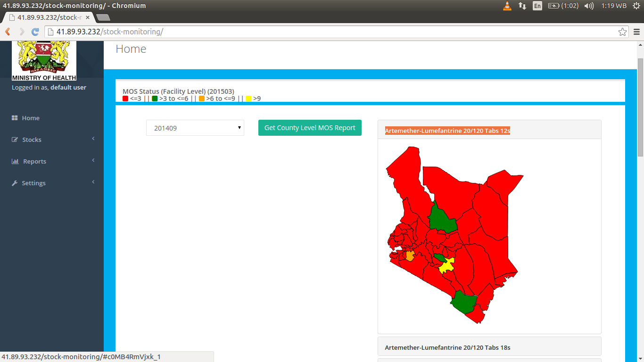
Task: Click the Reports bar-chart icon
Action: (15, 161)
